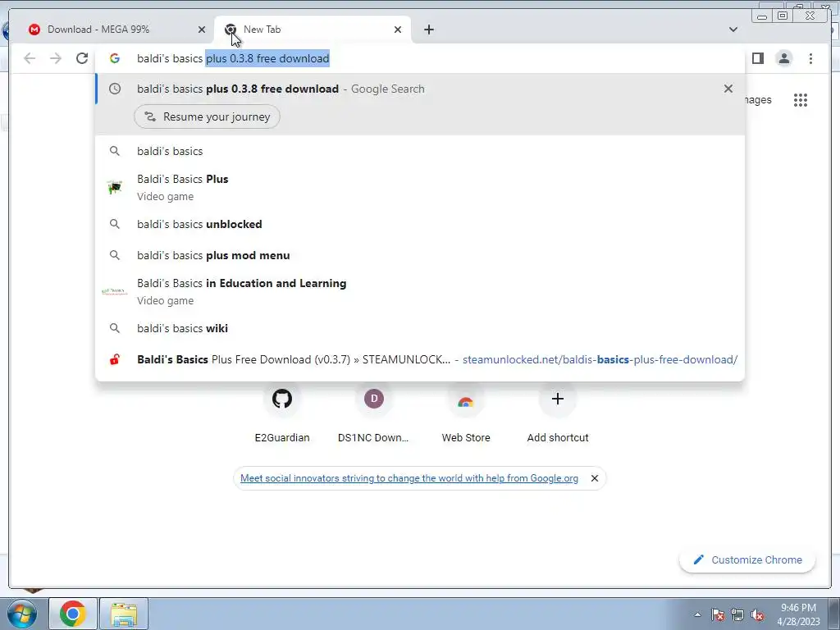The height and width of the screenshot is (630, 840).
Task: Click the muted volume tray icon
Action: click(x=757, y=614)
